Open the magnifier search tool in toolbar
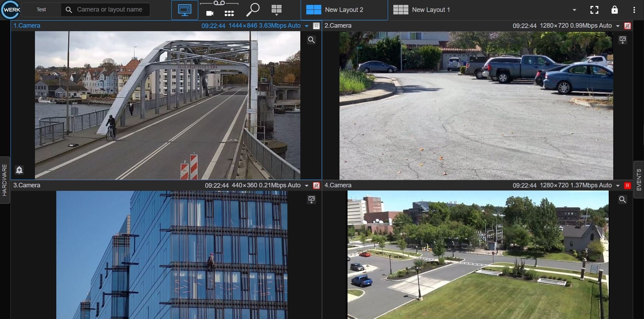Viewport: 644px width, 319px height. [x=253, y=10]
